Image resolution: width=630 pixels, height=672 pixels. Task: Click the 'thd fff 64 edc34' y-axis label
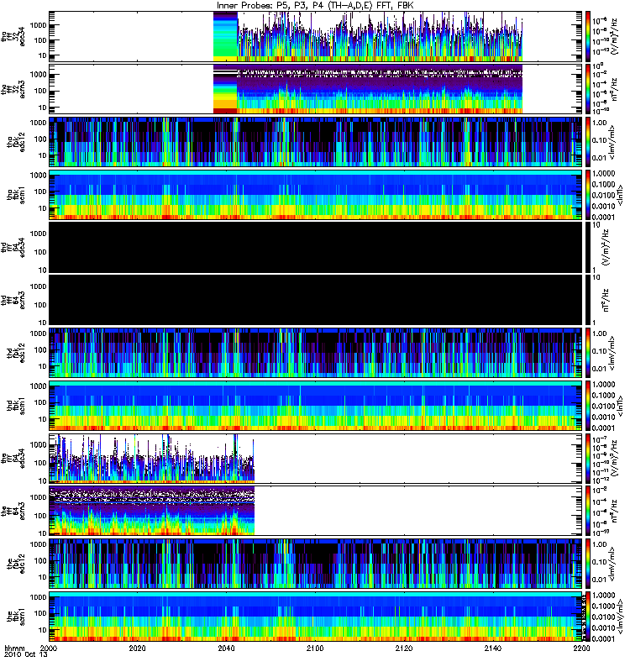[13, 247]
